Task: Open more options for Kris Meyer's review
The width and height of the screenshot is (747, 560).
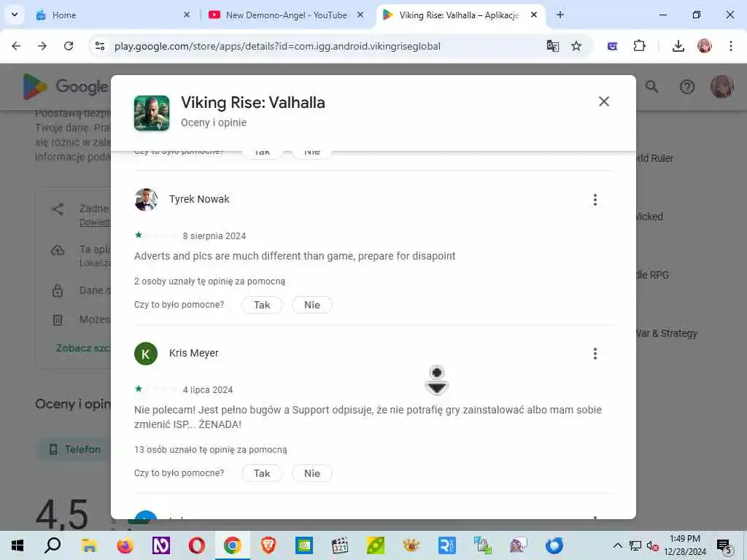Action: 595,354
